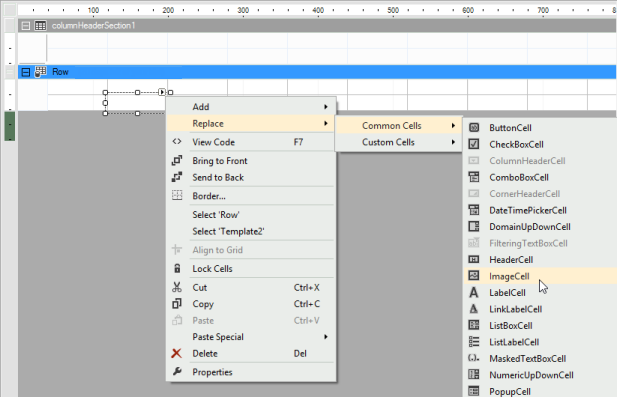The image size is (617, 397).
Task: Choose Lock Cells menu item
Action: [252, 269]
